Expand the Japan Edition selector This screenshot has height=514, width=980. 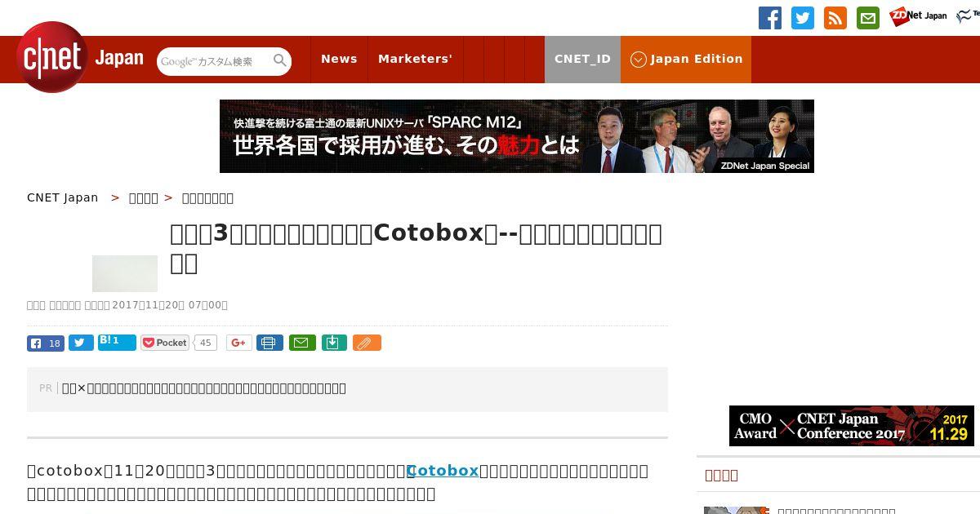tap(686, 59)
